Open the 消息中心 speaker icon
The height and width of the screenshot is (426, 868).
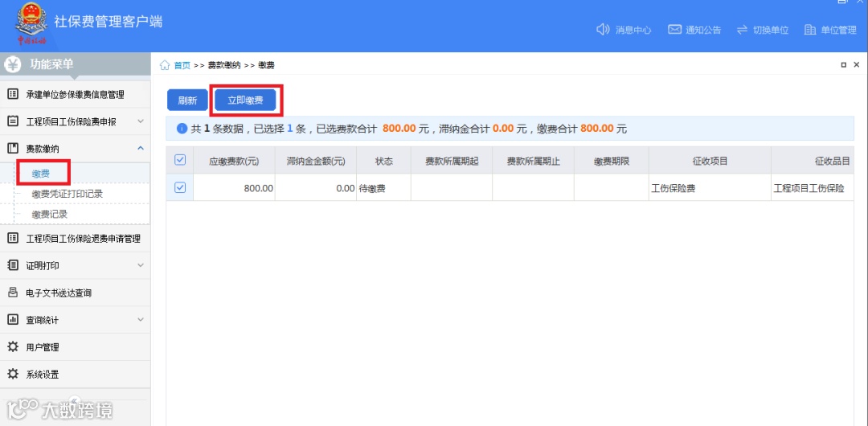point(602,30)
